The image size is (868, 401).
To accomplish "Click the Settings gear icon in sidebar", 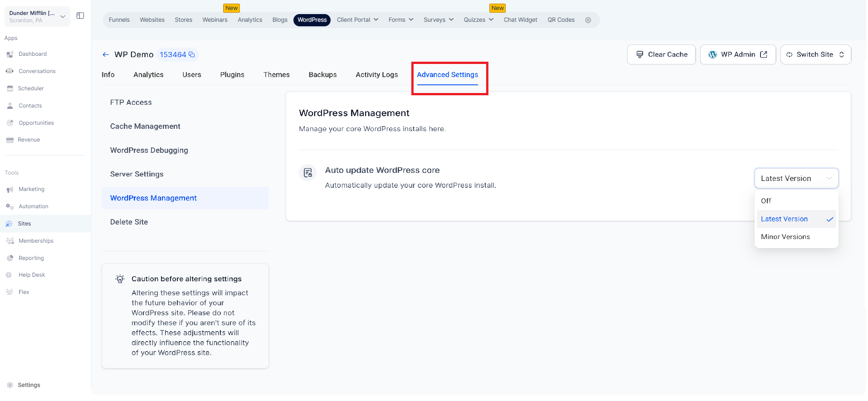I will [x=10, y=385].
